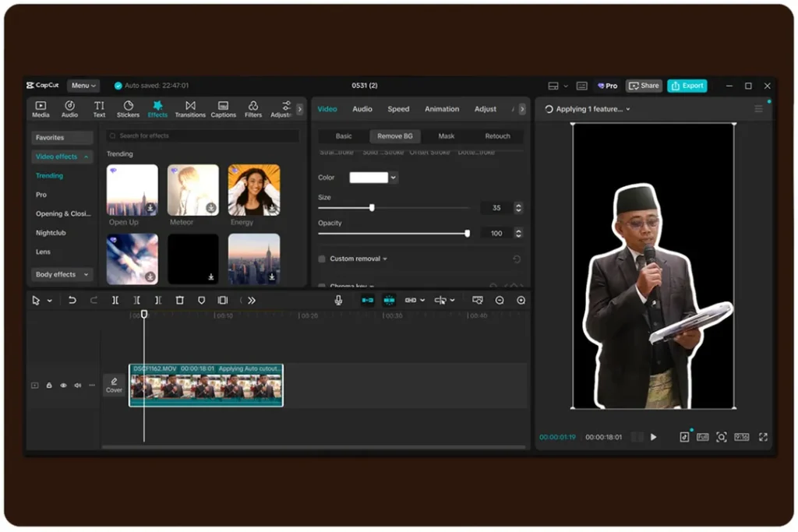This screenshot has height=532, width=798.
Task: Collapse the Video effects category
Action: [86, 157]
